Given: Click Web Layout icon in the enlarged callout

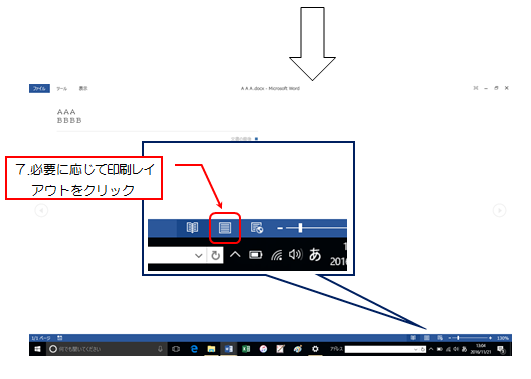Looking at the screenshot, I should click(257, 228).
